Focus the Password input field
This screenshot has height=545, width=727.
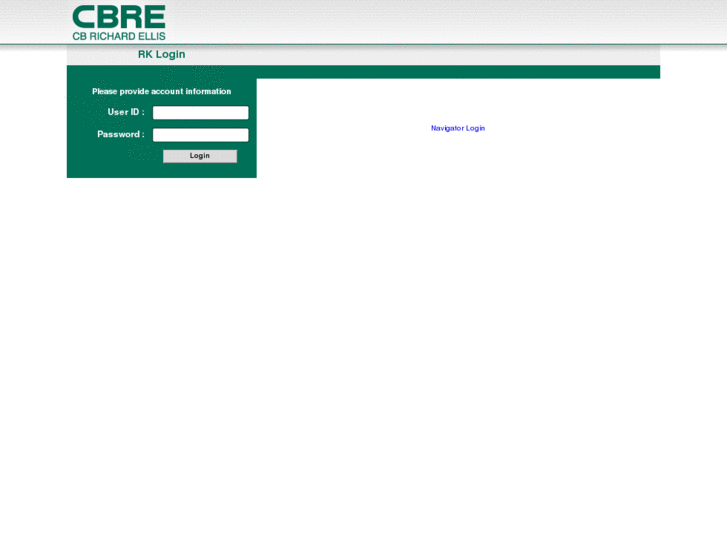coord(201,135)
